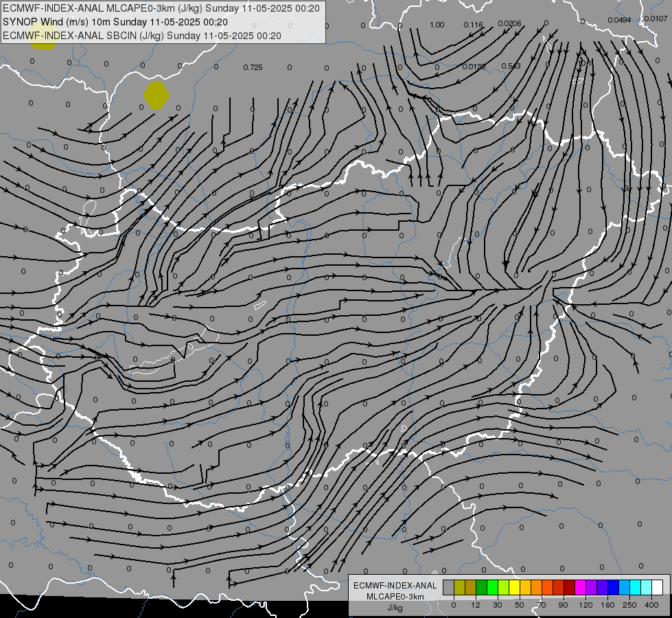Click the 0.0107 value on the map
This screenshot has height=618, width=672.
coord(656,19)
